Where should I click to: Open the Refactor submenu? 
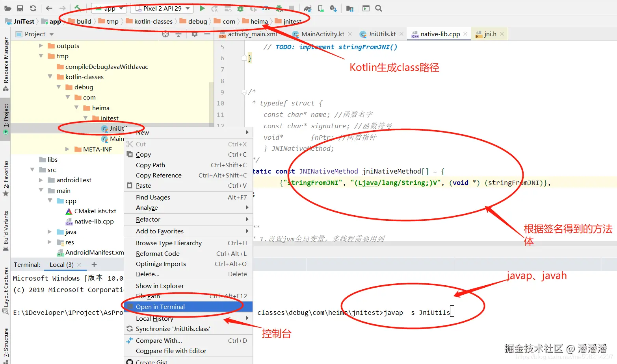[x=188, y=219]
